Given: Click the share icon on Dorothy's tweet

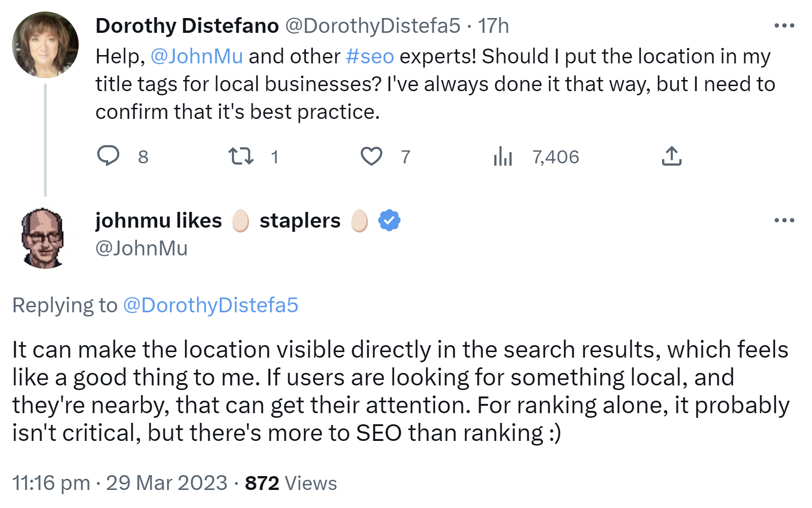Looking at the screenshot, I should pyautogui.click(x=671, y=156).
